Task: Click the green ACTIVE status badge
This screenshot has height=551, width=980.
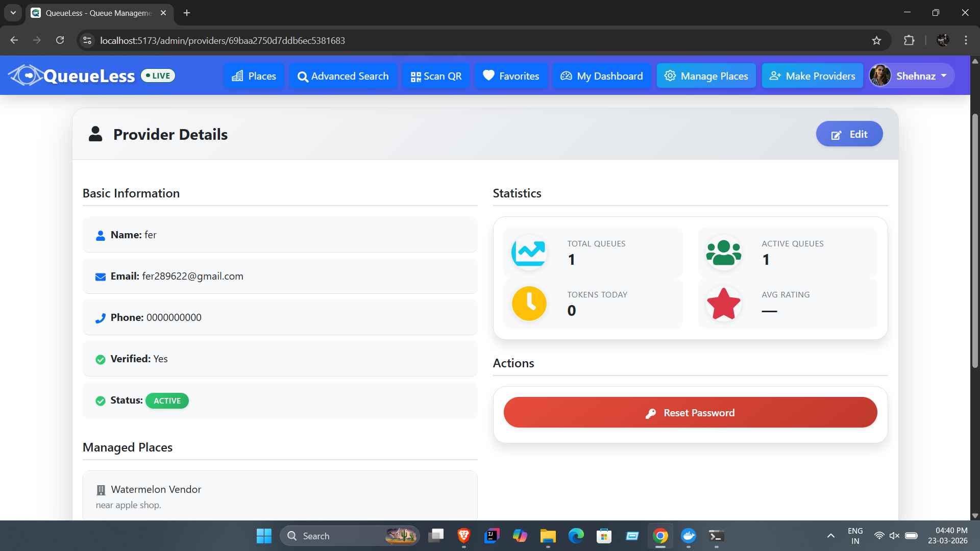Action: pos(167,400)
